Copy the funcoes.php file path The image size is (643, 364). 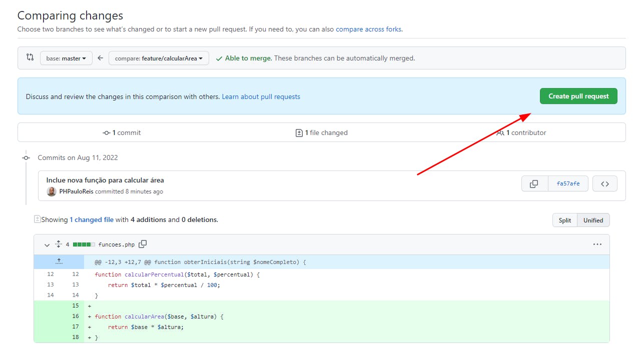click(143, 244)
